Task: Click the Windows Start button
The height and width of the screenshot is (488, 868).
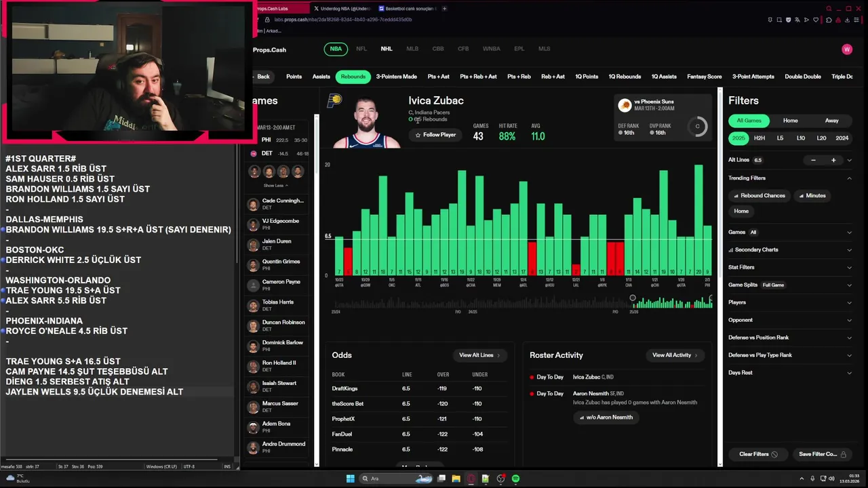Action: [350, 479]
